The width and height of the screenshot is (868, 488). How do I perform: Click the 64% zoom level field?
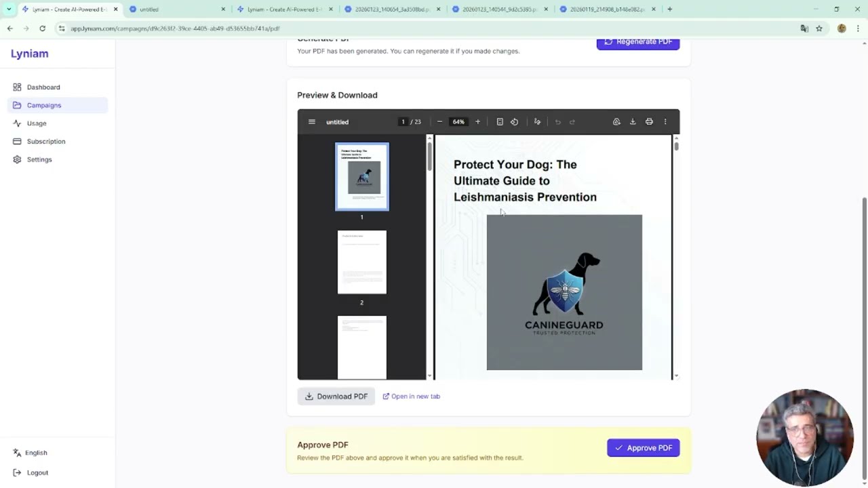[458, 122]
